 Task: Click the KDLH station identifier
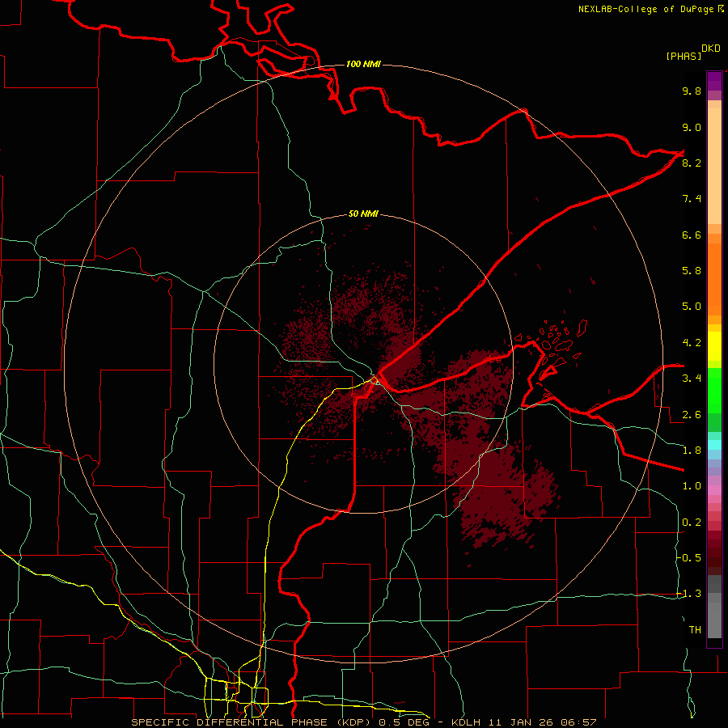pos(466,722)
